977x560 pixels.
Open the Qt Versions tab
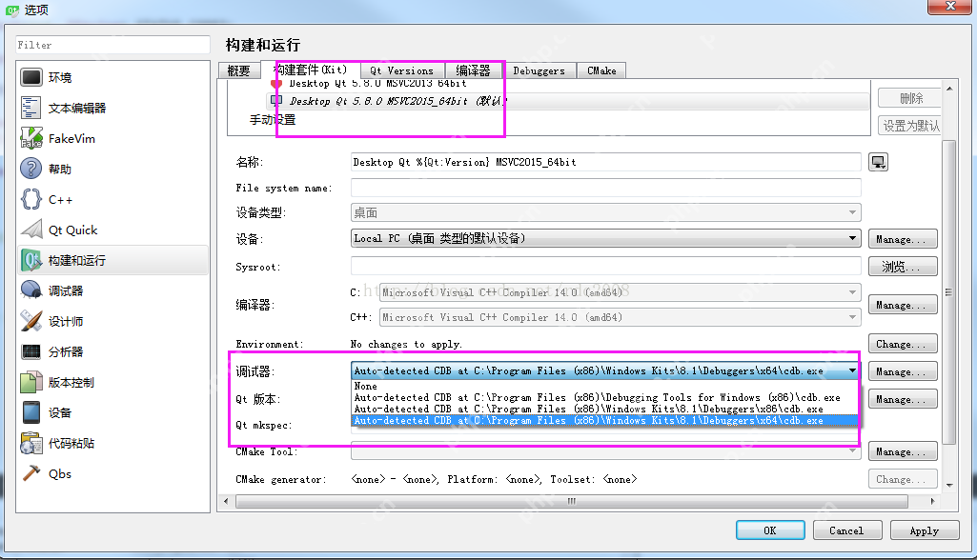[402, 71]
